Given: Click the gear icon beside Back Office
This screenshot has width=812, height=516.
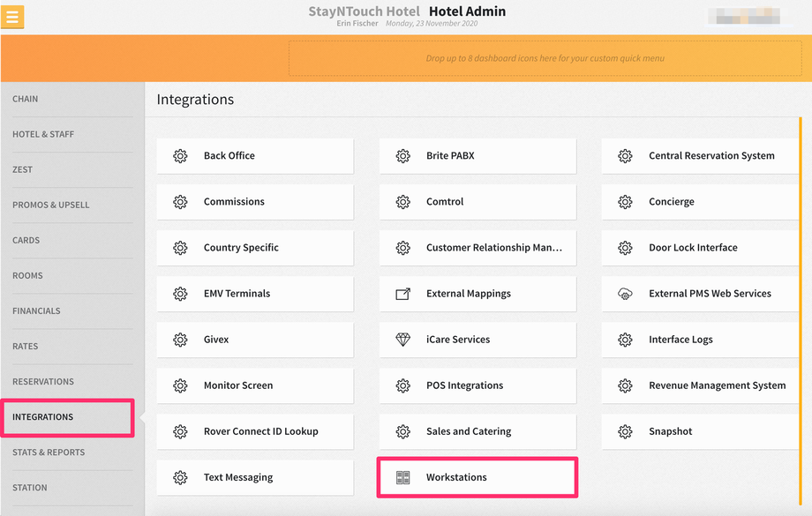Looking at the screenshot, I should 180,156.
